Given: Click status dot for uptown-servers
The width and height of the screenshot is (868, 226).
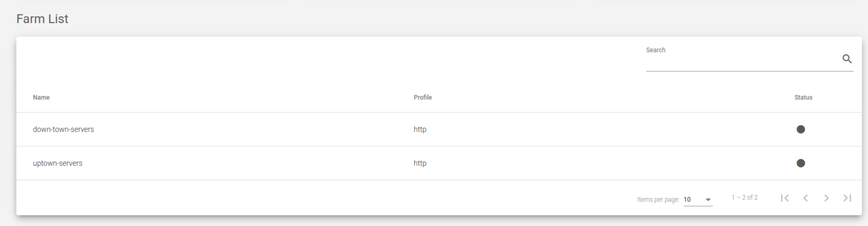Looking at the screenshot, I should click(x=801, y=163).
